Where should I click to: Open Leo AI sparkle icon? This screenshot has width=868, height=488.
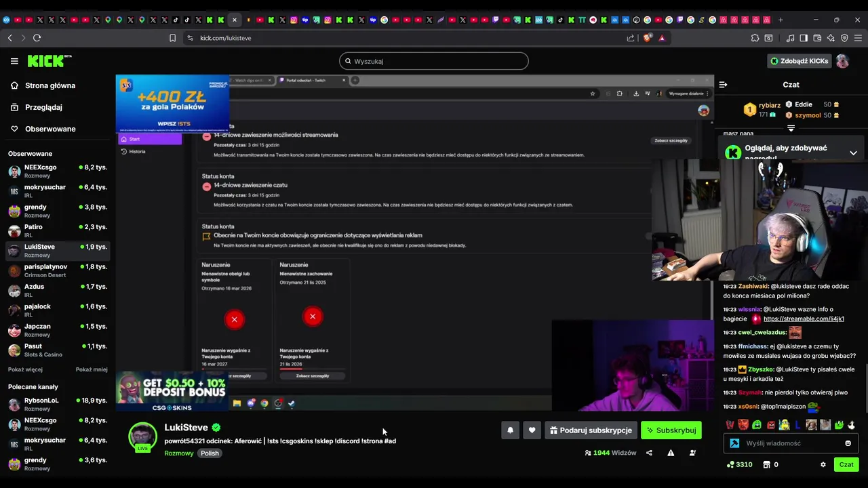point(831,38)
